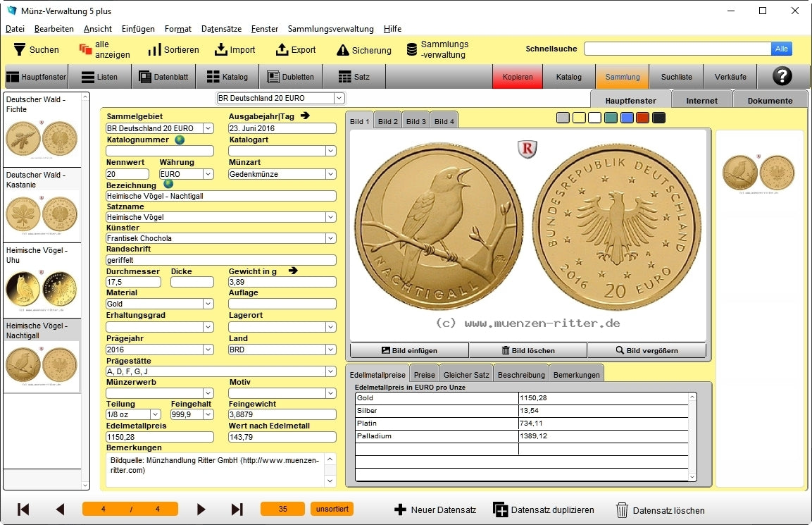Open Sicherung warning-triangle backup tool
Image resolution: width=812 pixels, height=525 pixels.
pos(343,50)
